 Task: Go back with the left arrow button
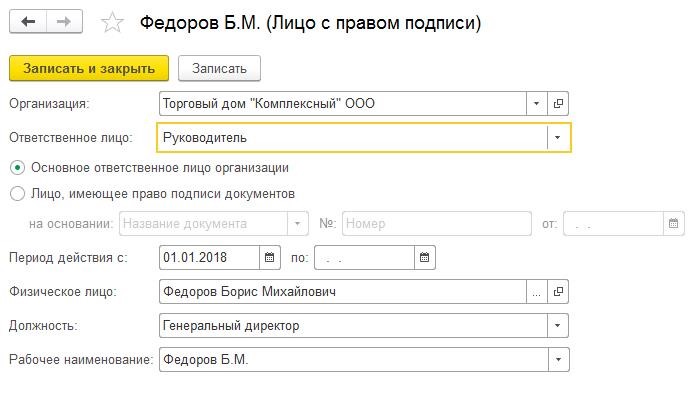(x=28, y=21)
